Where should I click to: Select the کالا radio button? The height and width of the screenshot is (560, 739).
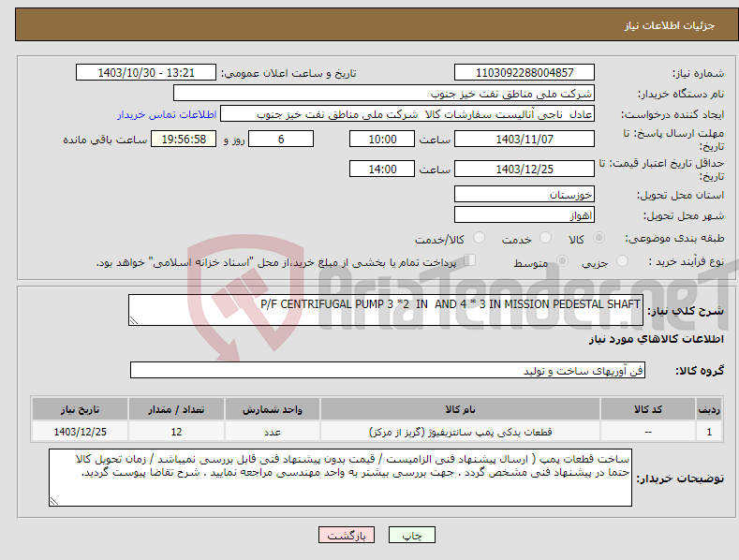(599, 238)
